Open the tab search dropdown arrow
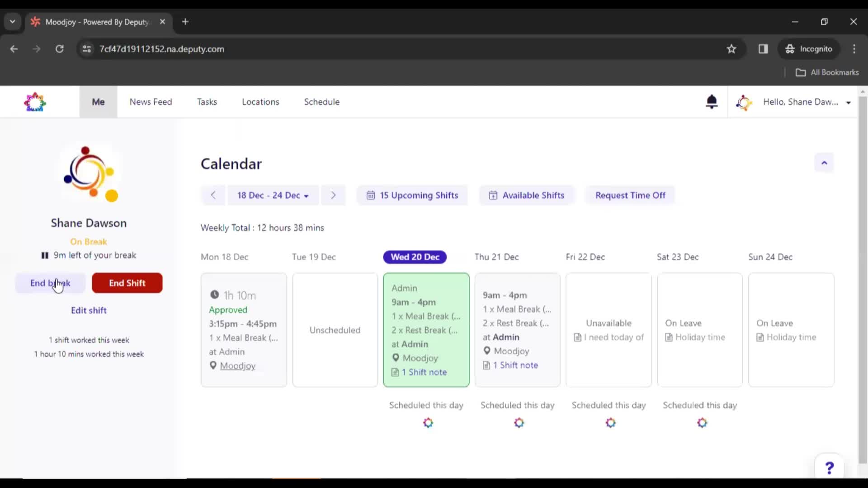This screenshot has width=868, height=488. (13, 22)
